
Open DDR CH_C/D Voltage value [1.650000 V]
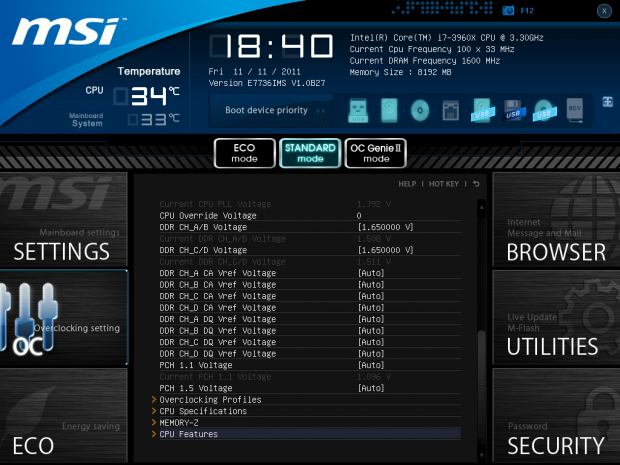386,250
